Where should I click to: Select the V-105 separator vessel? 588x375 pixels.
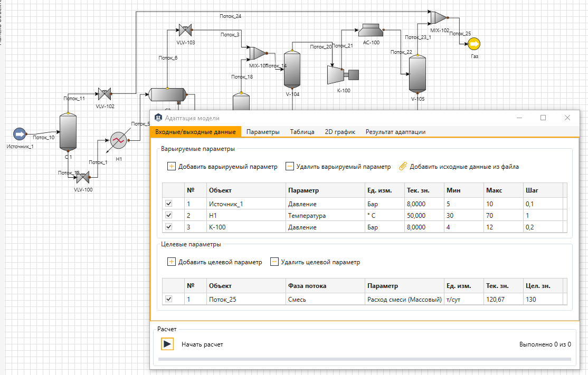tap(418, 74)
